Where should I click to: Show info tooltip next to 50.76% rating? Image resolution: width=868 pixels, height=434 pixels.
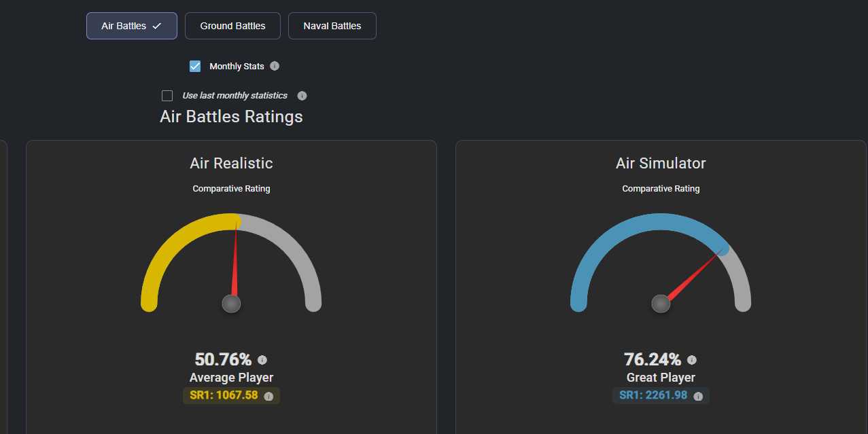[262, 360]
